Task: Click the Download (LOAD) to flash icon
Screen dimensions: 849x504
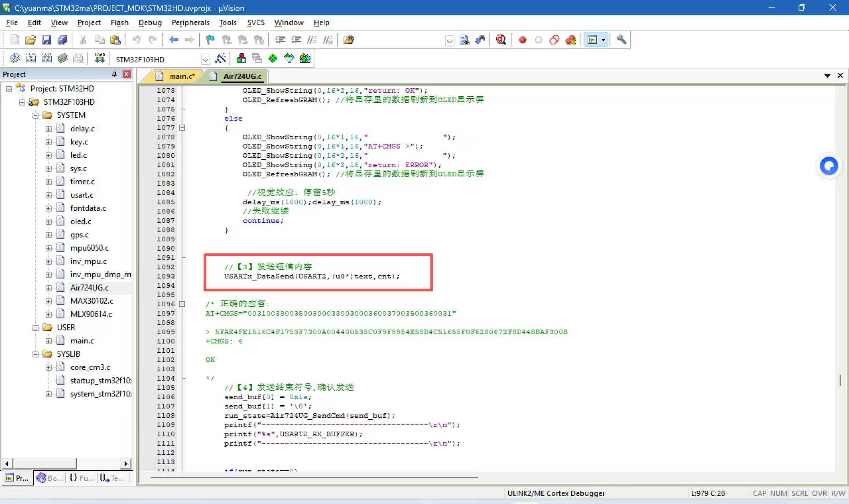Action: pyautogui.click(x=100, y=59)
